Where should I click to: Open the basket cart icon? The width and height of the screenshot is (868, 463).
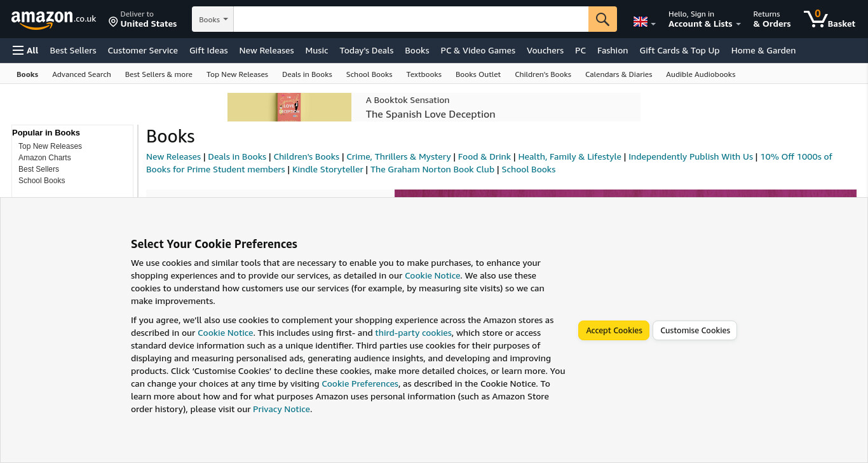point(830,19)
